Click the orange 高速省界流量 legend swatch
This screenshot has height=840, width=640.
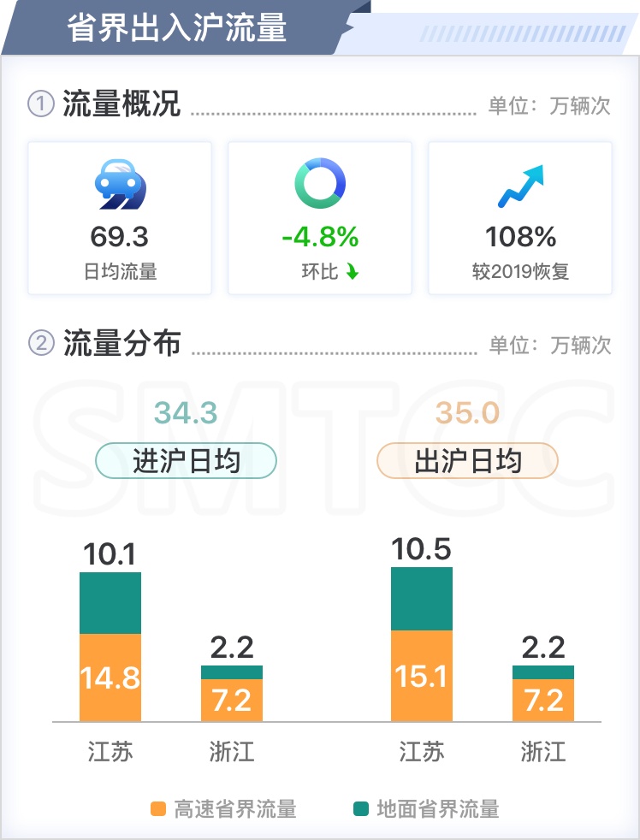[x=158, y=809]
